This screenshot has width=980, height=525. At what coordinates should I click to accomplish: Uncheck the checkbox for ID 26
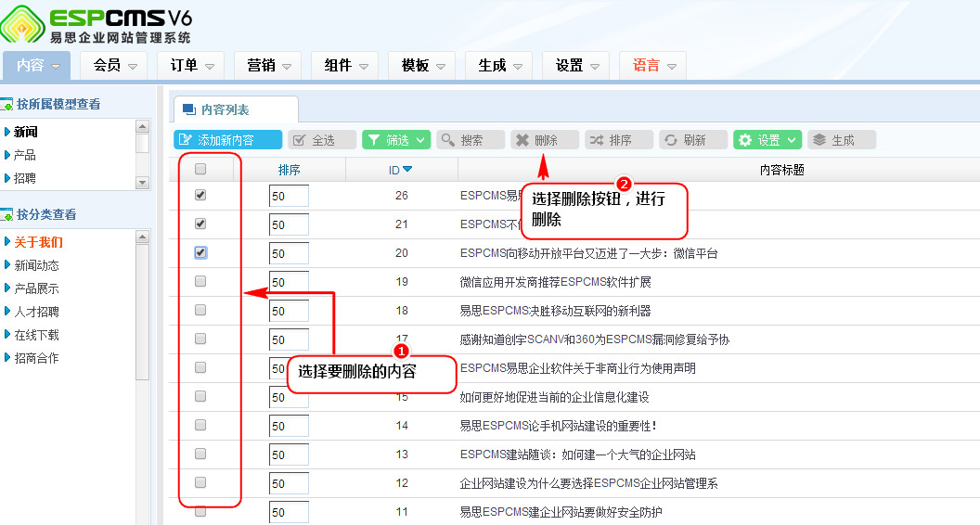click(200, 195)
